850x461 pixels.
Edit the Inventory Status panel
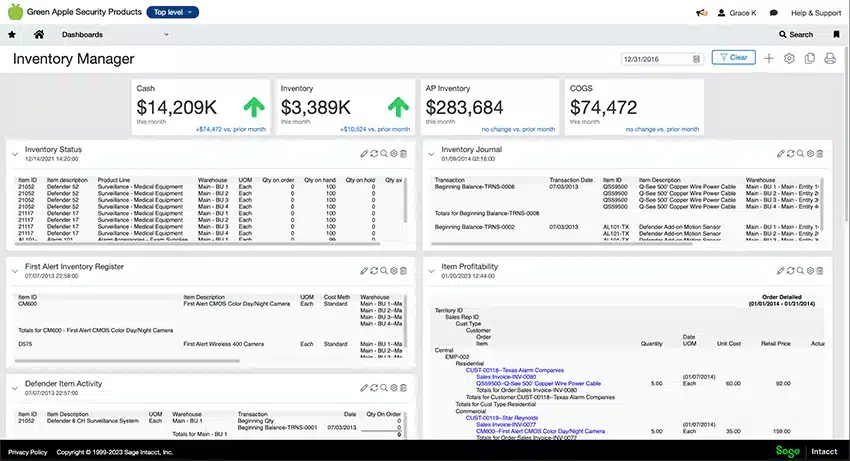[x=364, y=153]
